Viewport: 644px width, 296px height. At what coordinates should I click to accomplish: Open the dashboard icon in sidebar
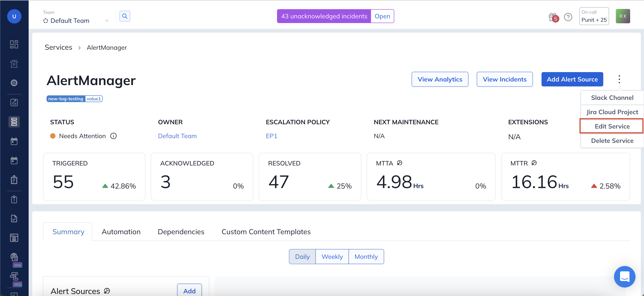pyautogui.click(x=14, y=44)
